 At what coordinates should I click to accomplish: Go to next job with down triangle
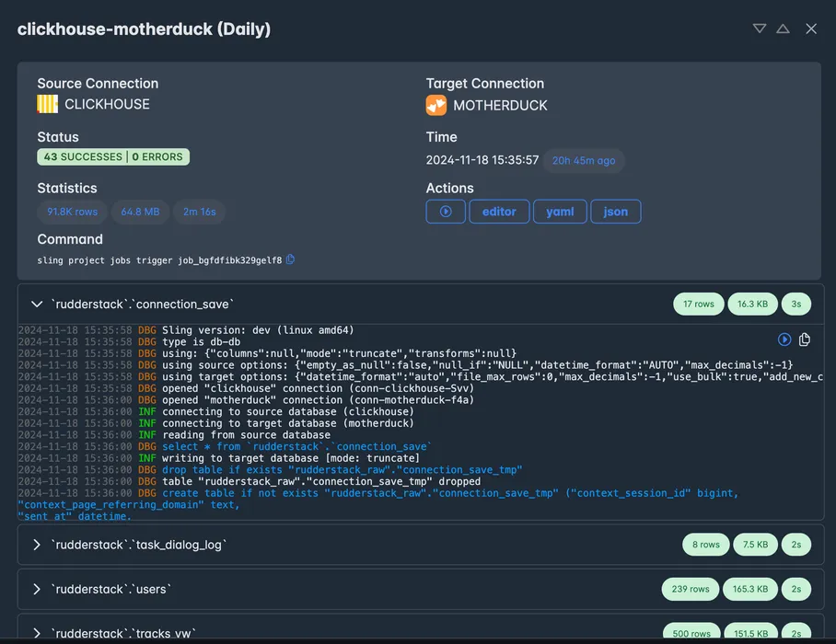click(760, 29)
